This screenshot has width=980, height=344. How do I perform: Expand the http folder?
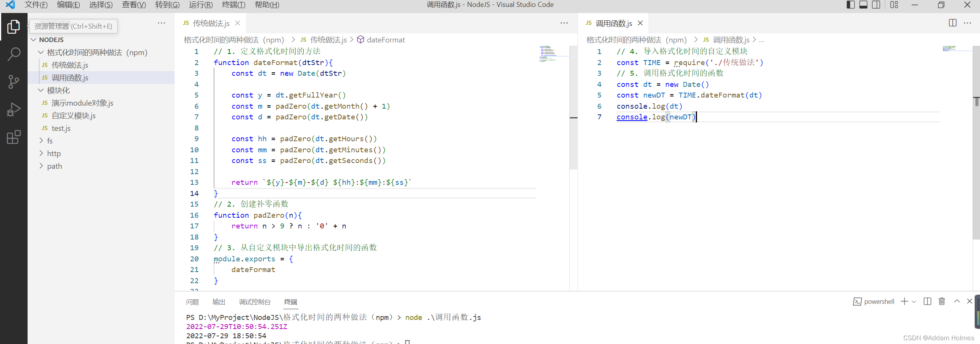click(41, 153)
